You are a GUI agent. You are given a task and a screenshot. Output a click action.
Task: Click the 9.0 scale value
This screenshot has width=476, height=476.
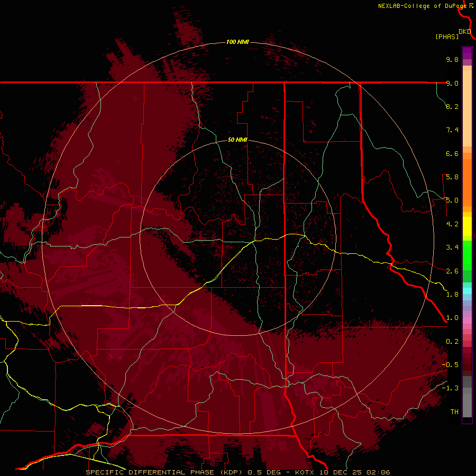(452, 83)
